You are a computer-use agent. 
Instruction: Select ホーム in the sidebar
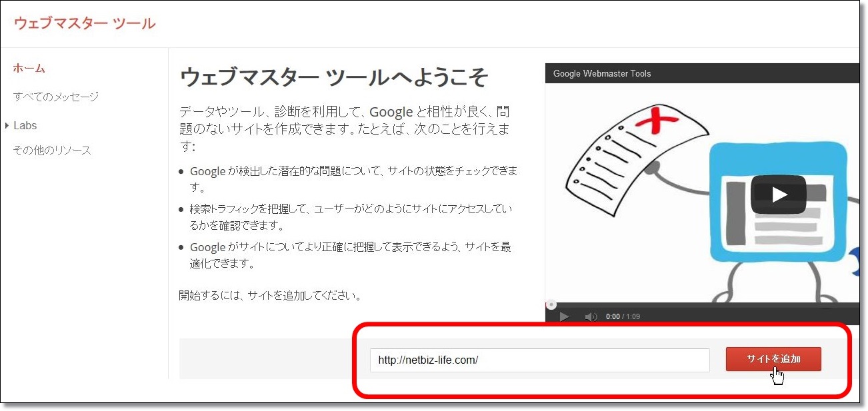(x=29, y=68)
